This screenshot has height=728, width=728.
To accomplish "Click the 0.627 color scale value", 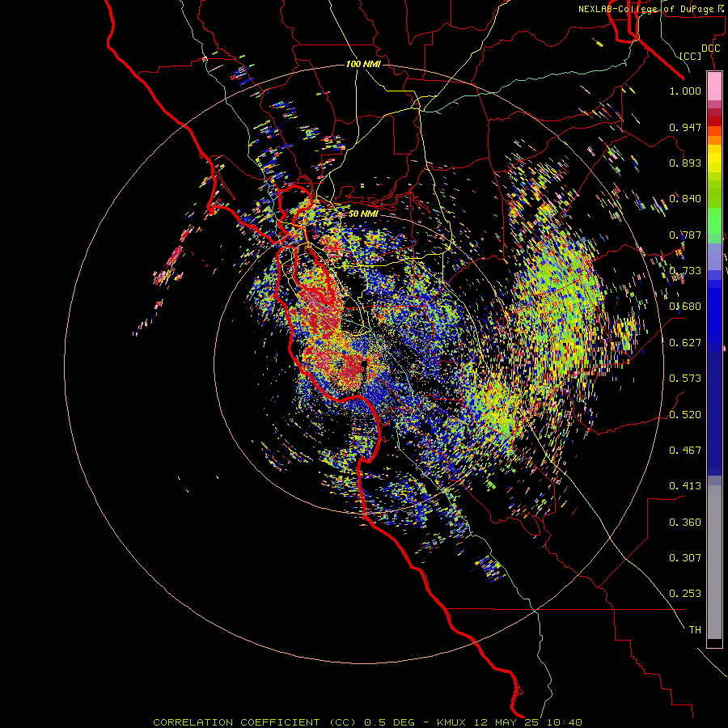I will click(685, 343).
